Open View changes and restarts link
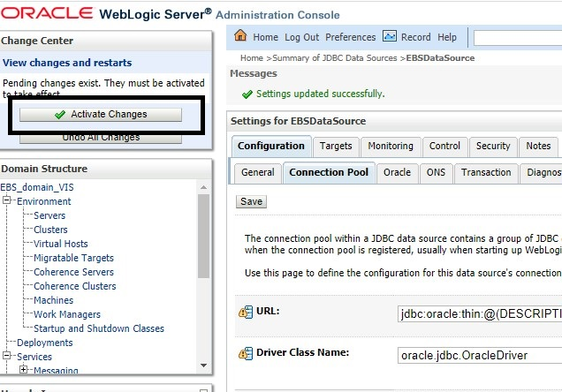Viewport: 562px width, 392px height. click(67, 64)
